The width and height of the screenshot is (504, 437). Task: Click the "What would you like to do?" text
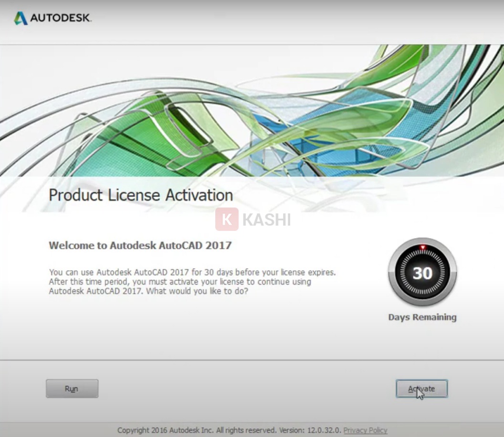point(197,291)
